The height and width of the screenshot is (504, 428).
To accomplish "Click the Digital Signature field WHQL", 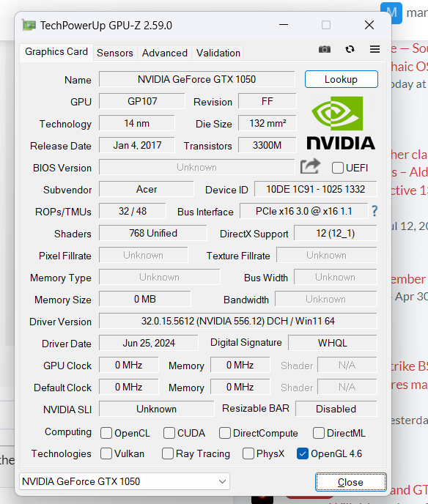I will [x=333, y=343].
